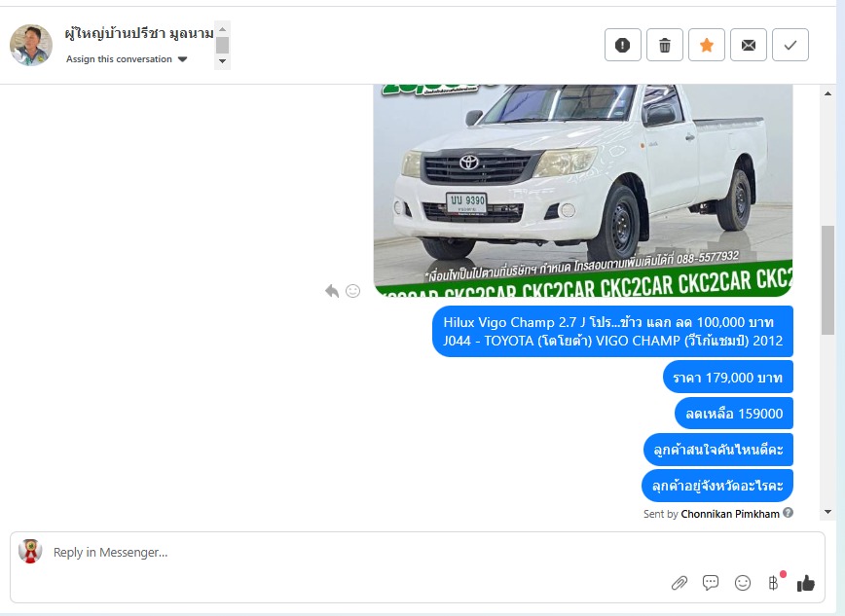Send a thumbs-up like
845x616 pixels.
(x=806, y=583)
